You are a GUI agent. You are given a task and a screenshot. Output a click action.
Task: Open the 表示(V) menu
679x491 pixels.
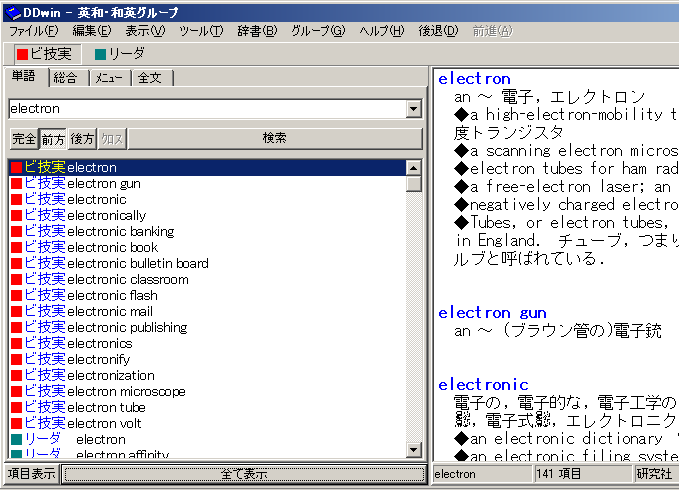(x=146, y=31)
